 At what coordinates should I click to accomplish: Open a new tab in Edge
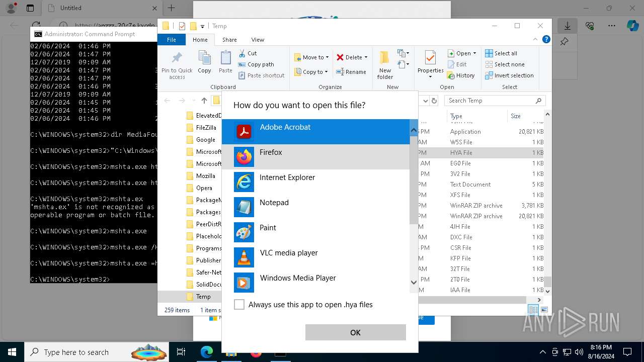pyautogui.click(x=171, y=8)
